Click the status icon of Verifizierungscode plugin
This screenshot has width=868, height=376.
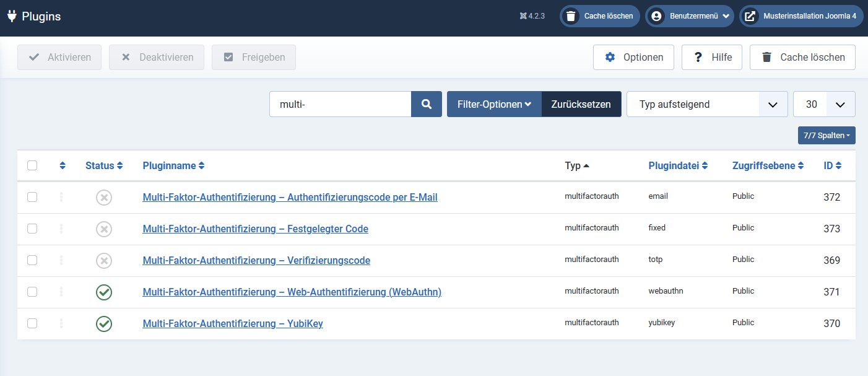[x=104, y=261]
